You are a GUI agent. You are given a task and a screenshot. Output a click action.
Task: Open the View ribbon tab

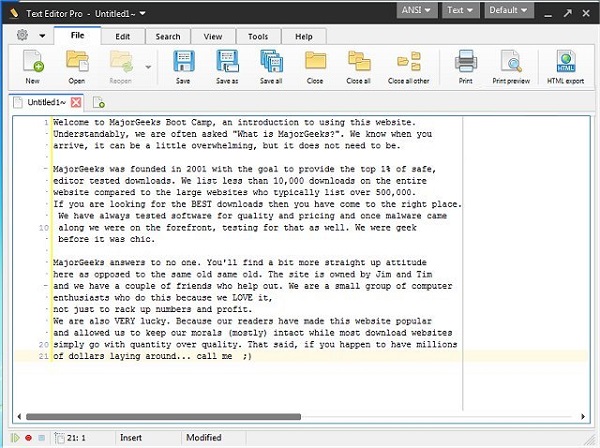pos(213,37)
